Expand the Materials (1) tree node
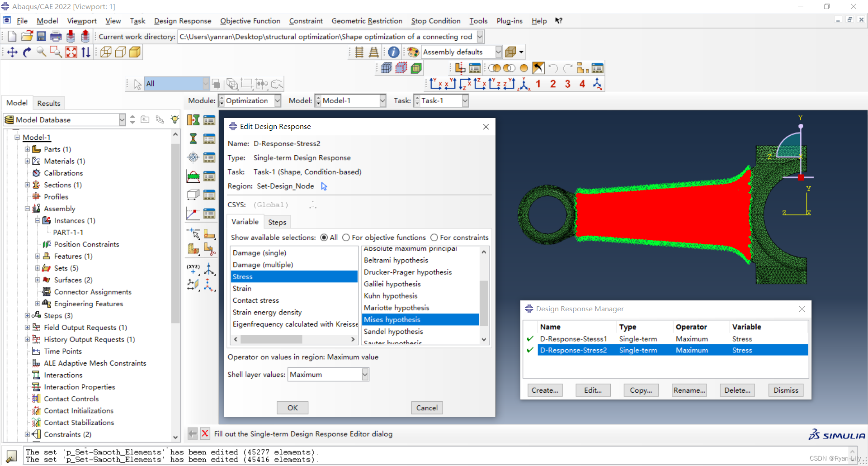This screenshot has width=868, height=466. click(x=27, y=161)
